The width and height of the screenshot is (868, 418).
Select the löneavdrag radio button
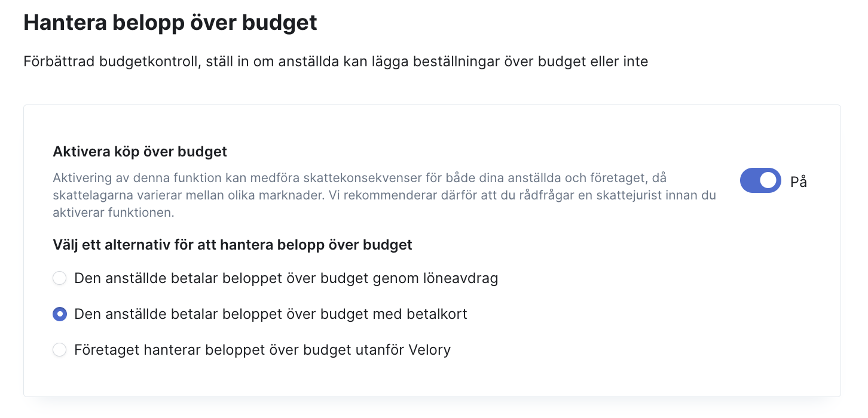[x=60, y=278]
